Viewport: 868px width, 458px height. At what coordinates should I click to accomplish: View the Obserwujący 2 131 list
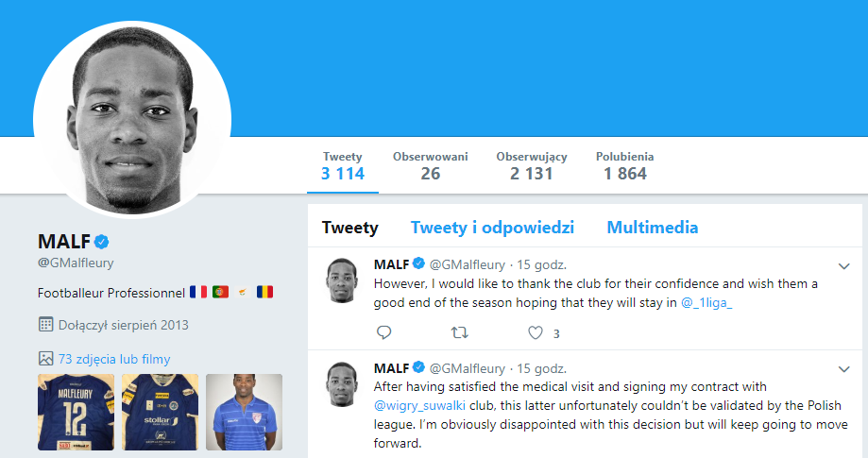coord(532,166)
